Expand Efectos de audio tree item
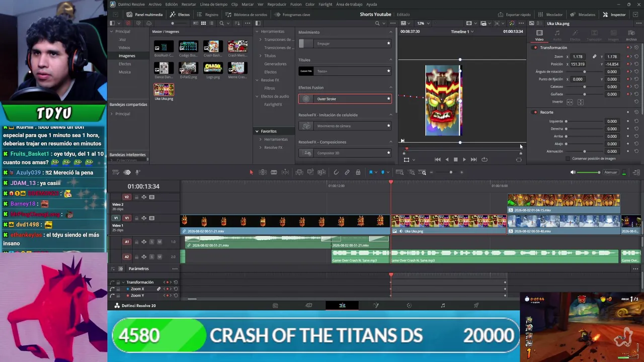Viewport: 644px width, 362px height. pos(257,96)
